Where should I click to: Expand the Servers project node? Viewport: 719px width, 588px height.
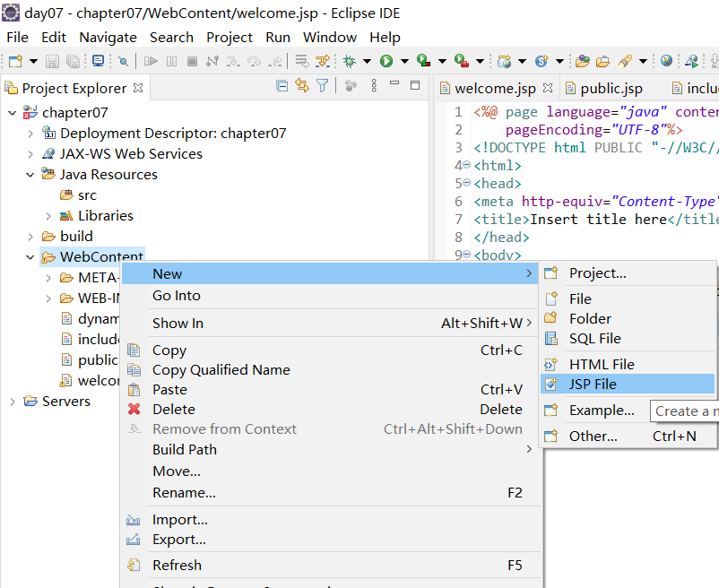13,402
